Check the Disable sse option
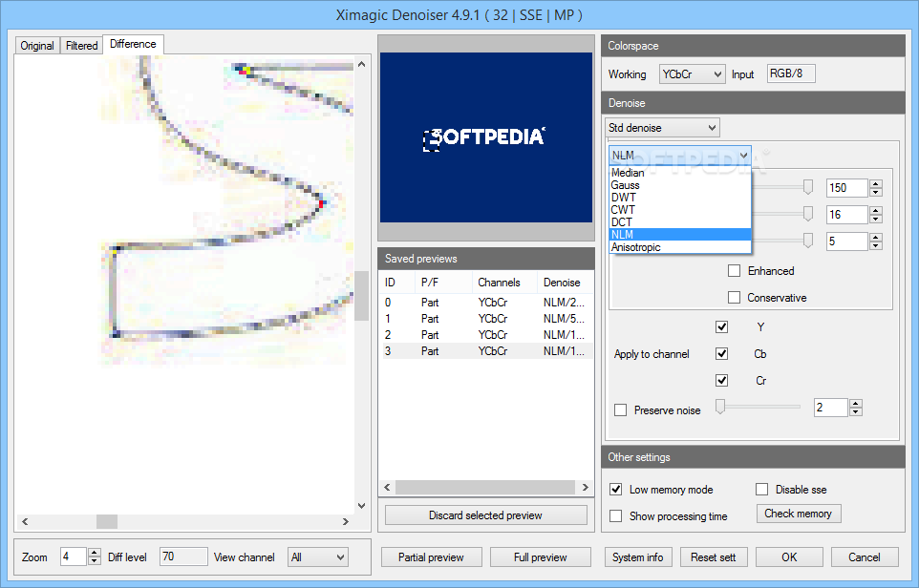 (x=761, y=489)
